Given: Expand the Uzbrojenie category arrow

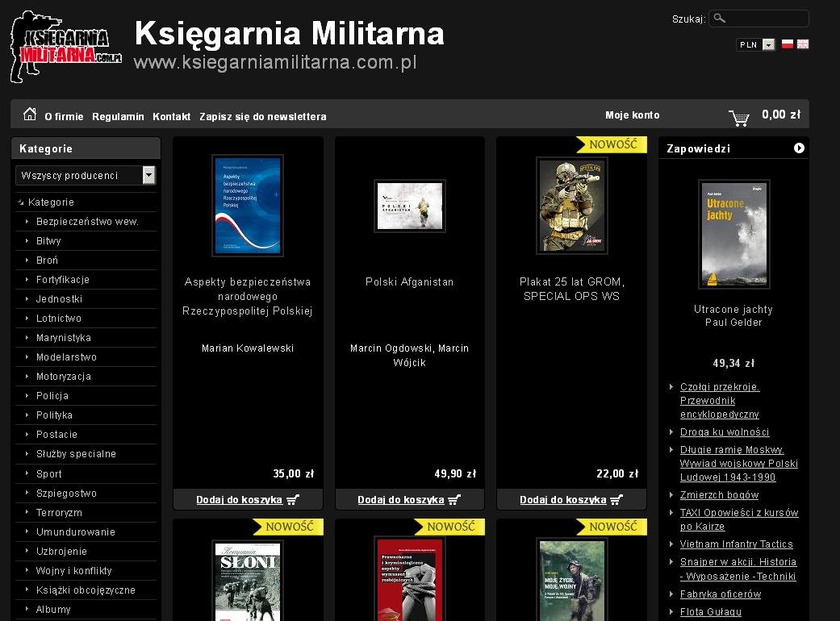Looking at the screenshot, I should click(27, 551).
